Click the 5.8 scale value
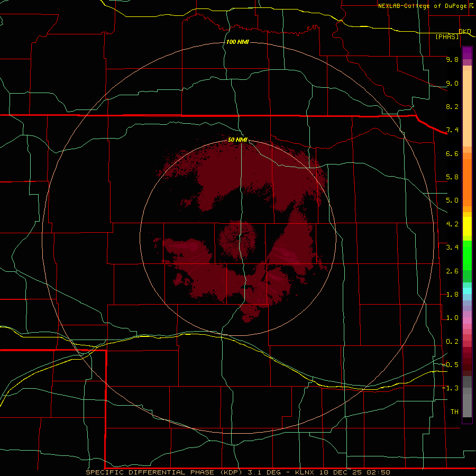The image size is (476, 476). tap(452, 177)
